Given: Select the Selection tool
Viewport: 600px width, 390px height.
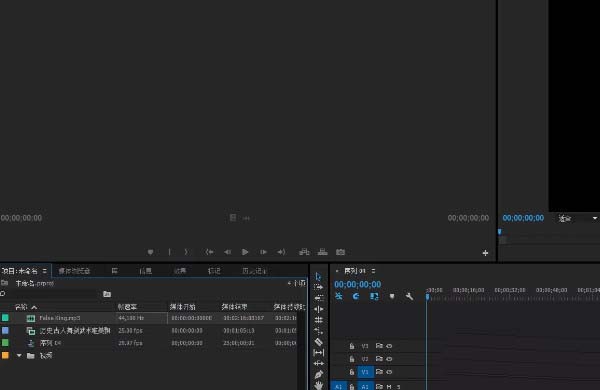Looking at the screenshot, I should (318, 276).
